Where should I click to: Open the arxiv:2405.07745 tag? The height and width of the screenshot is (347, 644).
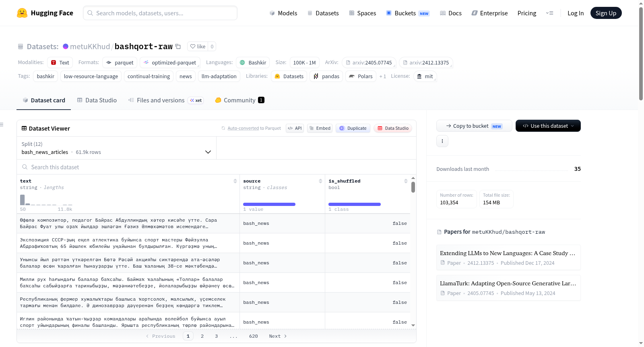tap(369, 62)
